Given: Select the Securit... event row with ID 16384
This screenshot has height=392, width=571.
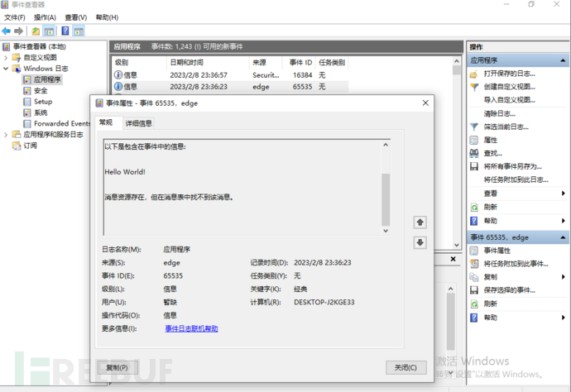Looking at the screenshot, I should point(231,75).
